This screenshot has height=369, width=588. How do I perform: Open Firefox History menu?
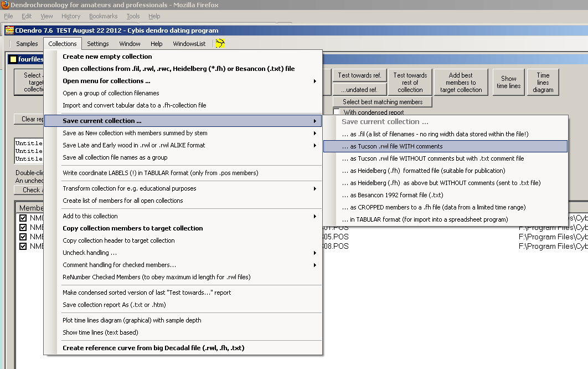pos(71,16)
